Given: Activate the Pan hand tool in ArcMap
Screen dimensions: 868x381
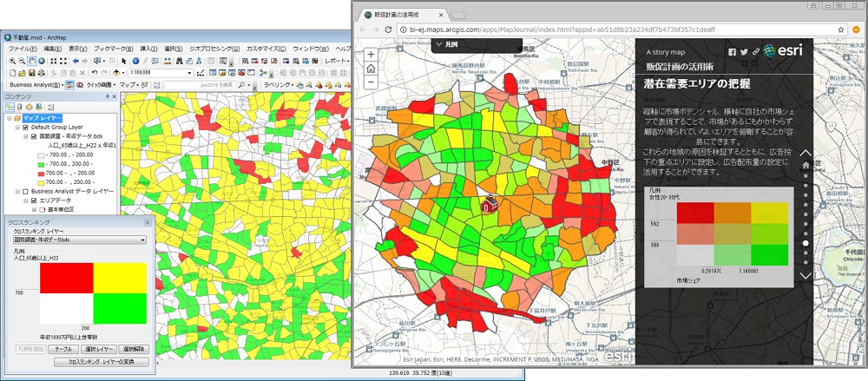Looking at the screenshot, I should click(x=31, y=61).
